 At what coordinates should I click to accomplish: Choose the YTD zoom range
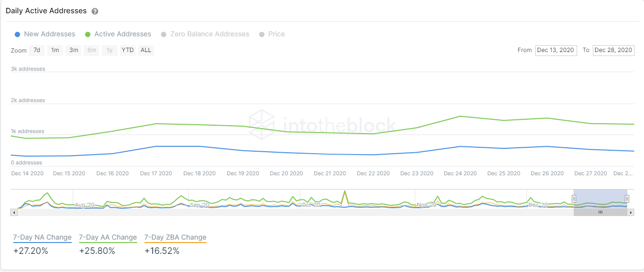click(x=128, y=50)
